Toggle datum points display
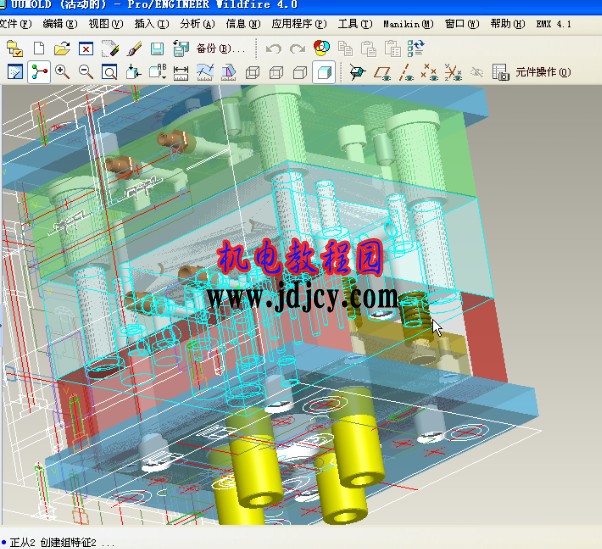 pyautogui.click(x=429, y=72)
